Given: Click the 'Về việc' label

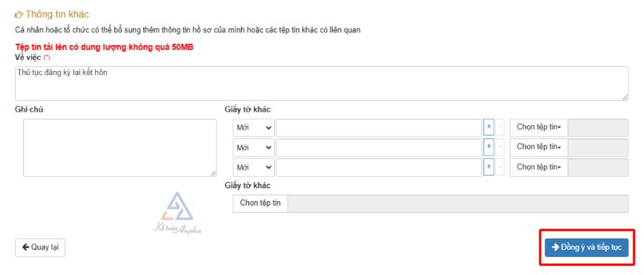Looking at the screenshot, I should [x=28, y=57].
